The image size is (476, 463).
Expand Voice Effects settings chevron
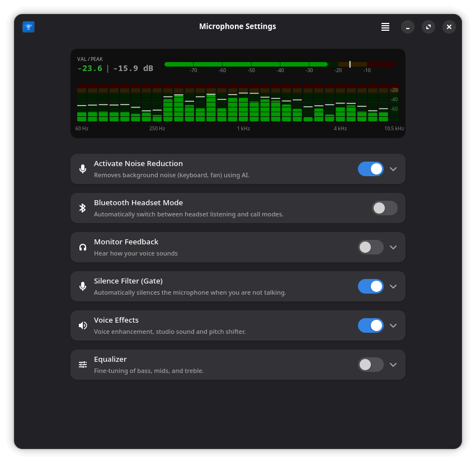[x=393, y=325]
